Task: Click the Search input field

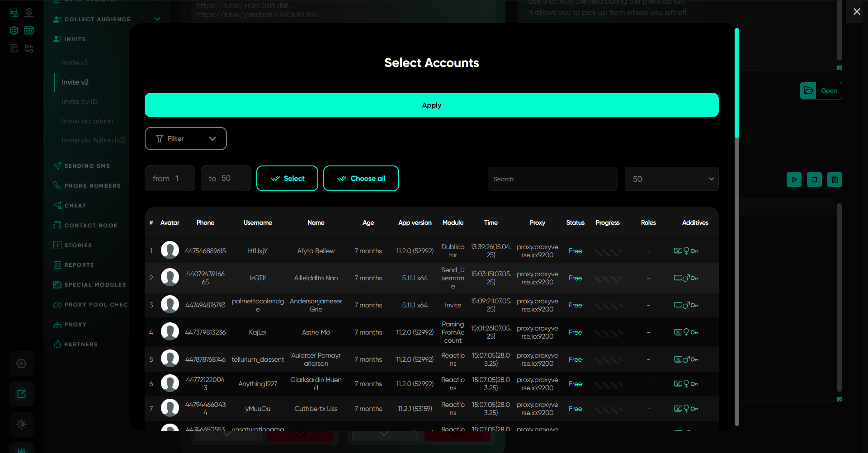Action: (x=552, y=179)
